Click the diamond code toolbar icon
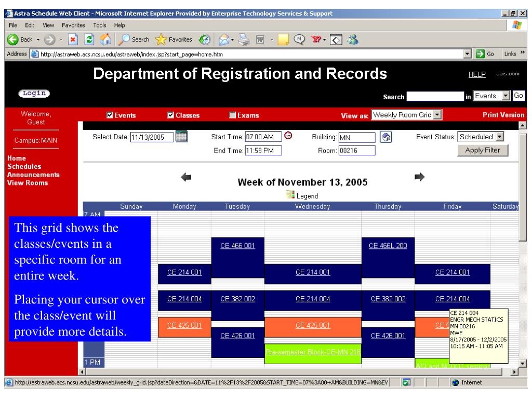 click(x=336, y=40)
